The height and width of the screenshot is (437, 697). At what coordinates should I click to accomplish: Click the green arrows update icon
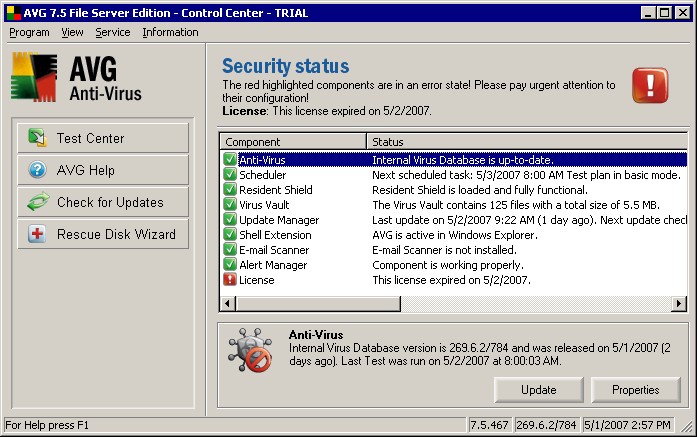click(38, 202)
